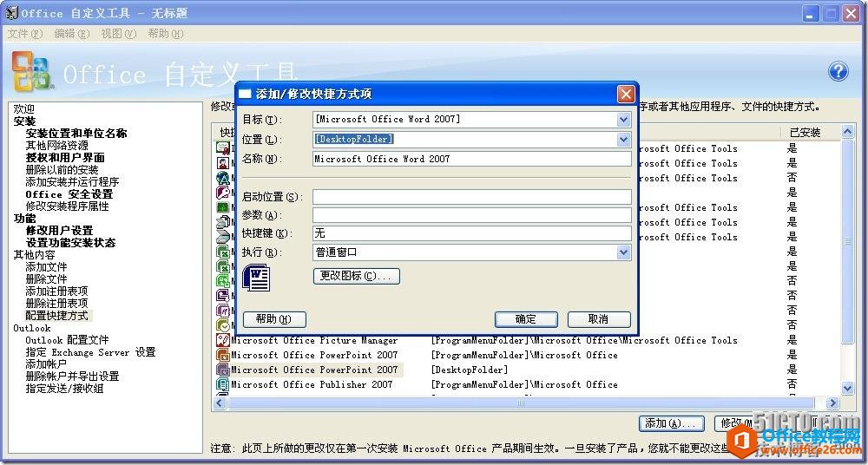Select 指定 Exchange Server 设置 in the tree

tap(91, 352)
